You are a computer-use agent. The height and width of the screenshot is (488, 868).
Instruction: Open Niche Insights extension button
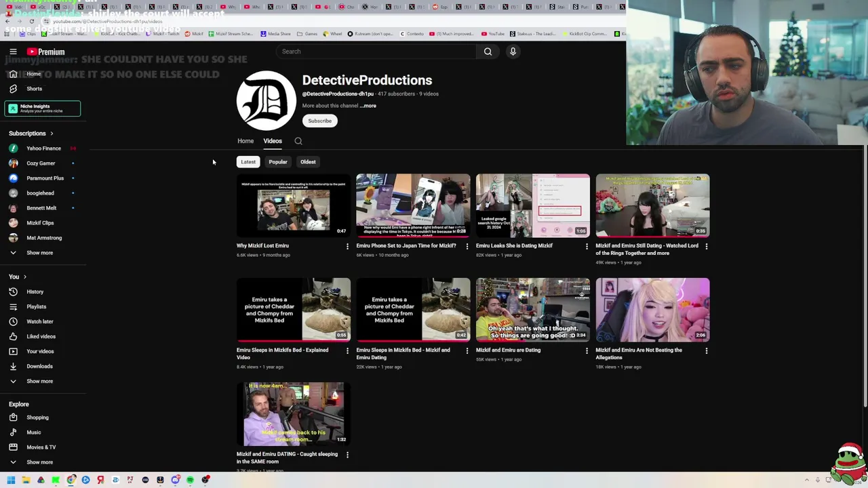42,108
